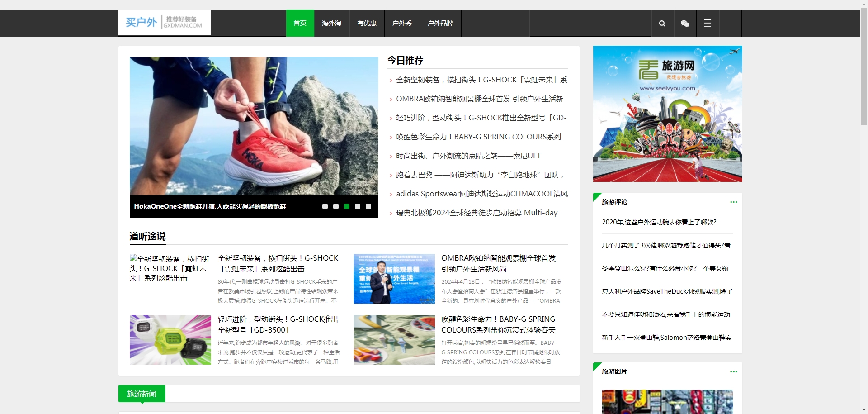Image resolution: width=868 pixels, height=414 pixels.
Task: Select the active green carousel dot
Action: 346,206
